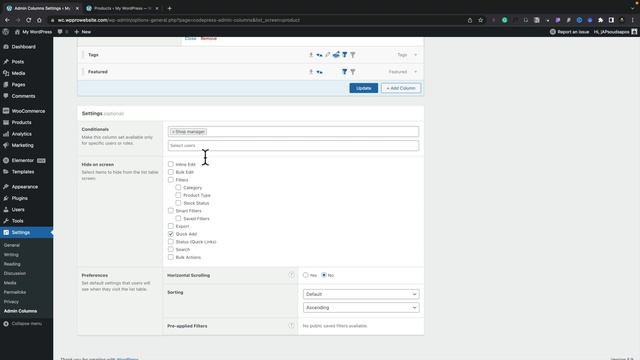
Task: Click the export icon in the Tags row
Action: click(311, 55)
